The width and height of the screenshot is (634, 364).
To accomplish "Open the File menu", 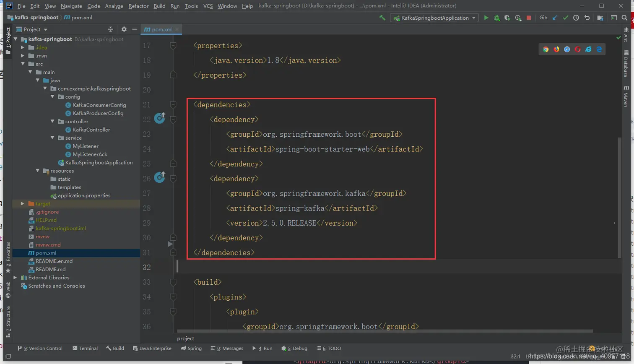I will tap(21, 6).
